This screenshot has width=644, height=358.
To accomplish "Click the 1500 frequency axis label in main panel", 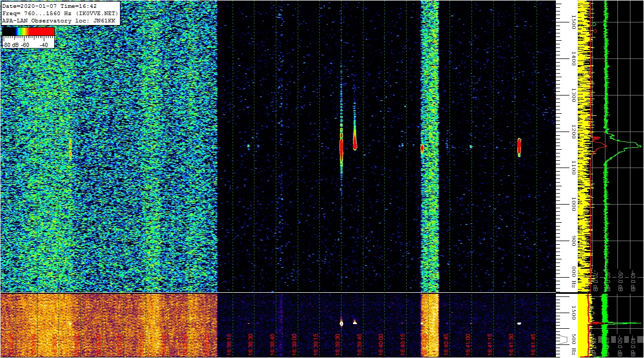I will coord(573,22).
